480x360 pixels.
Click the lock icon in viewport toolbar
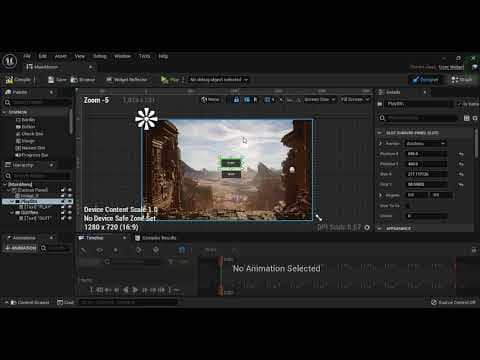[236, 99]
